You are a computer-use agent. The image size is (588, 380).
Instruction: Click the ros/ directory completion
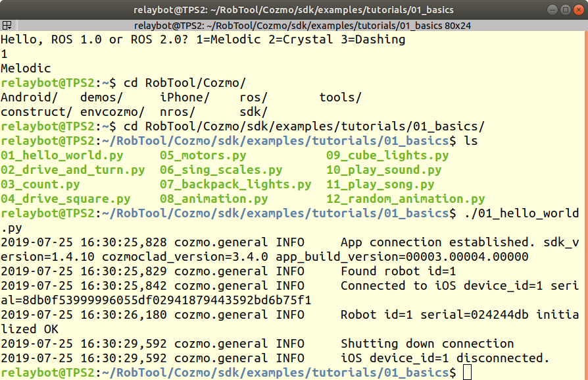coord(253,97)
